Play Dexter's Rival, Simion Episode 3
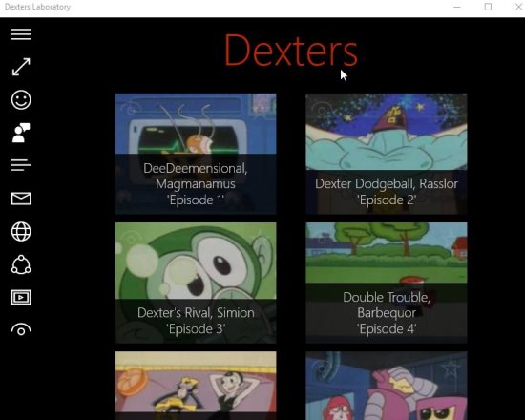The width and height of the screenshot is (525, 420). 196,283
